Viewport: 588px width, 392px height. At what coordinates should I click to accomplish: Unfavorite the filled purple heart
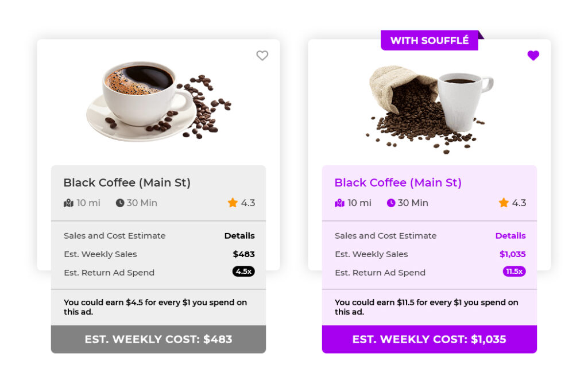(x=533, y=56)
